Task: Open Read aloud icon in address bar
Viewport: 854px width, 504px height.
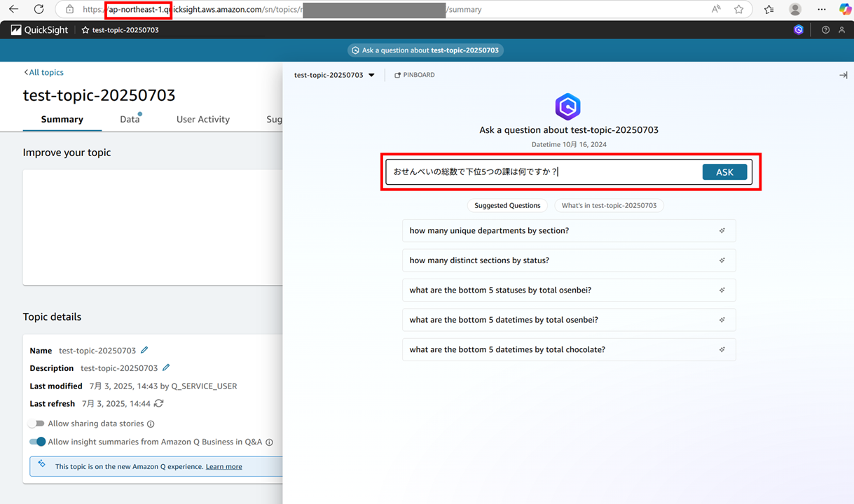Action: pyautogui.click(x=716, y=9)
